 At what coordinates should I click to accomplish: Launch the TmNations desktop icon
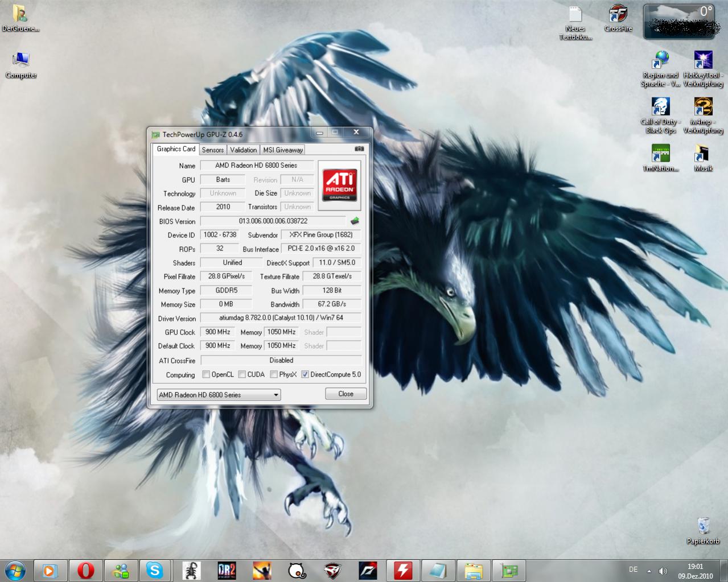point(660,158)
